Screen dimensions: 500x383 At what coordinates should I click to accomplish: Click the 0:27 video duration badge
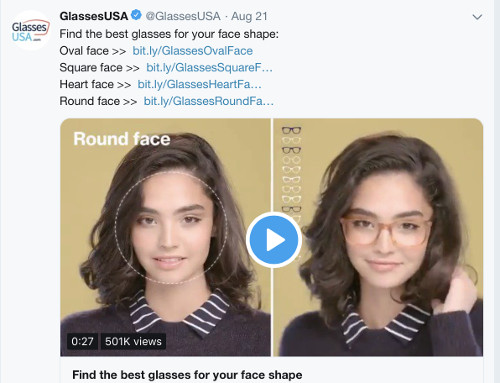(82, 341)
